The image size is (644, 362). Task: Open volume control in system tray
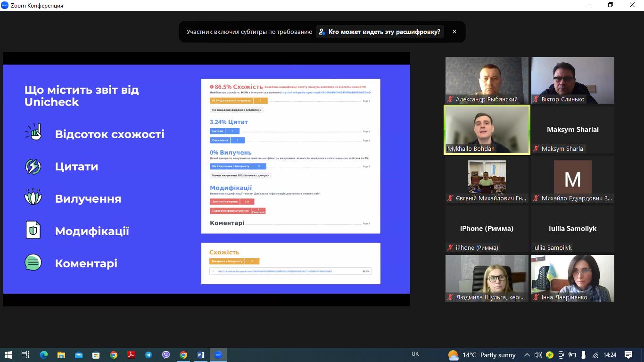[x=538, y=355]
